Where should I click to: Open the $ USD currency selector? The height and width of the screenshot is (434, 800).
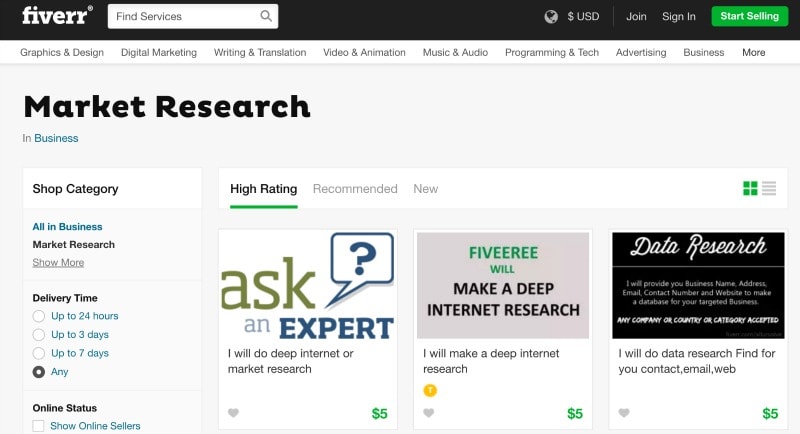click(583, 16)
